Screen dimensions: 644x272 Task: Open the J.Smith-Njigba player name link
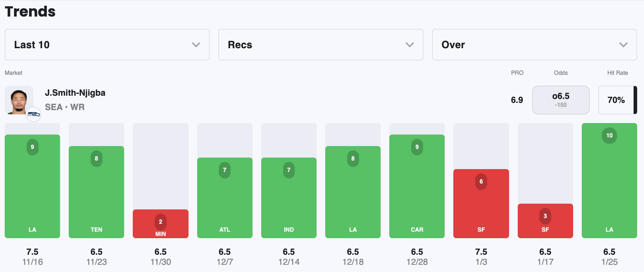(75, 92)
